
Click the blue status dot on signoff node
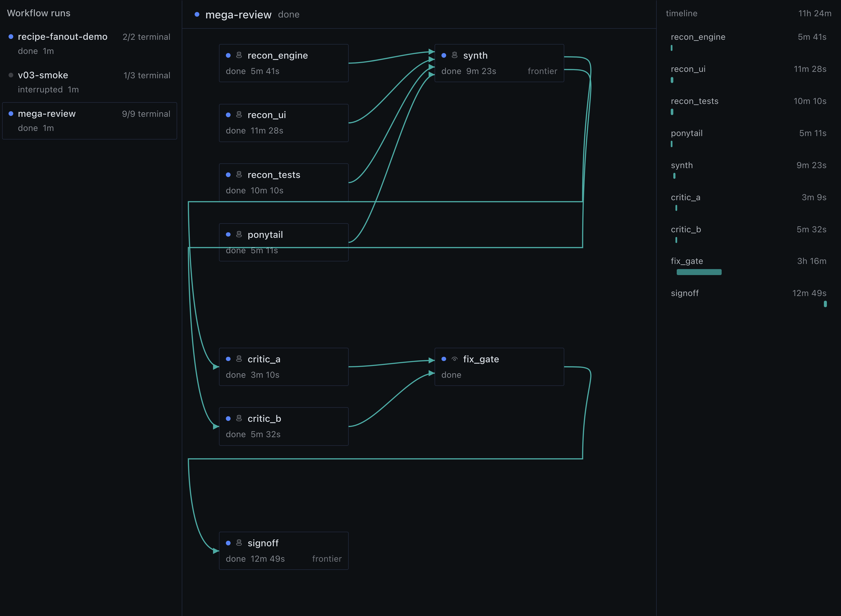pos(228,543)
